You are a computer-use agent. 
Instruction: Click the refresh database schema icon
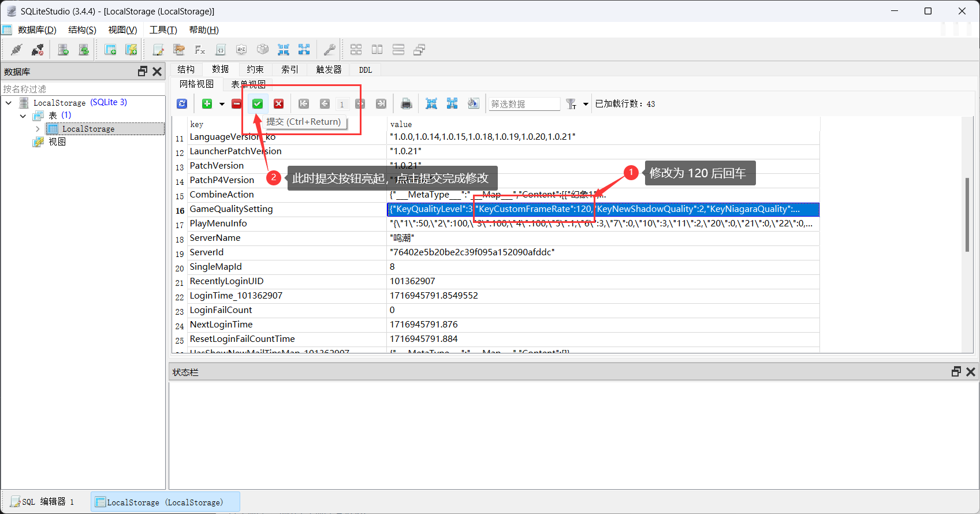click(x=84, y=50)
